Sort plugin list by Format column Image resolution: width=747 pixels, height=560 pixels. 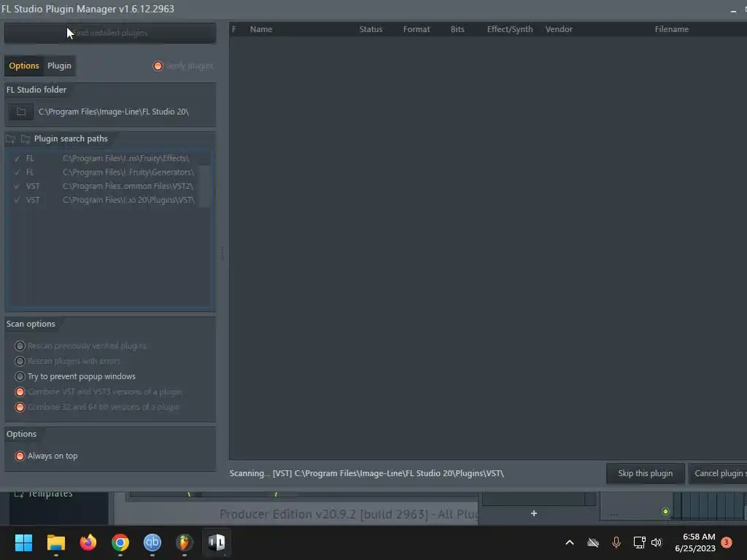(417, 29)
